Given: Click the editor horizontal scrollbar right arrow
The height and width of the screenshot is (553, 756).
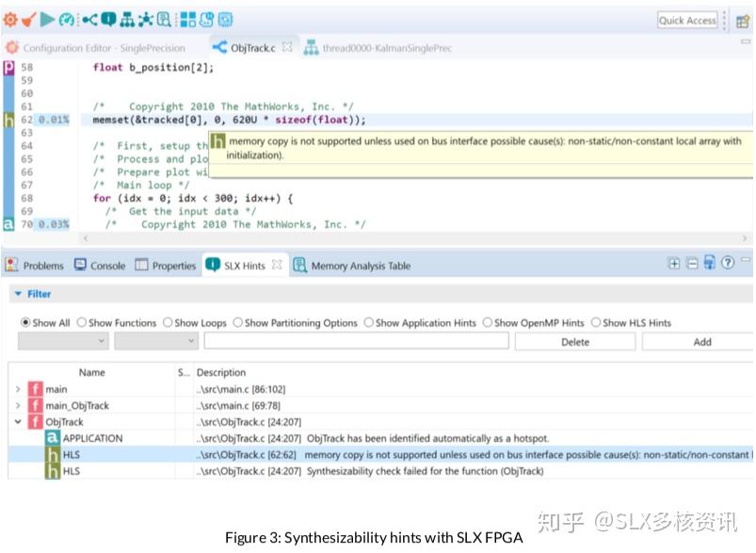Looking at the screenshot, I should (x=745, y=238).
